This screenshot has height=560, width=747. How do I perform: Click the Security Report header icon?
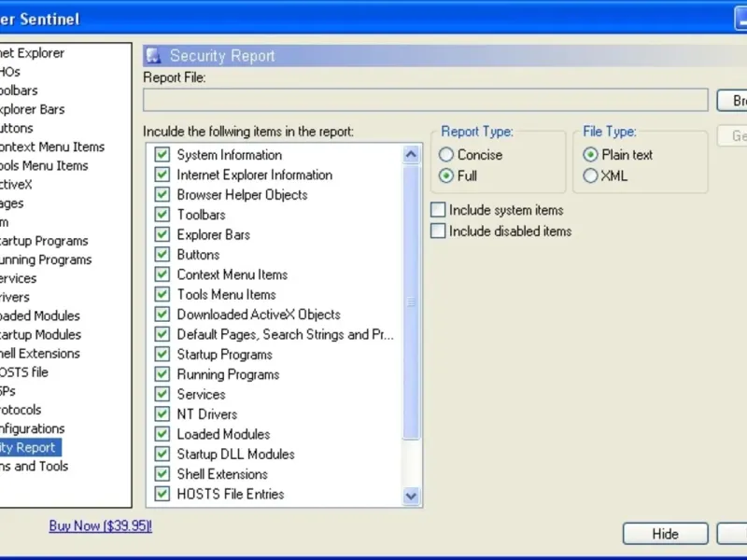point(153,56)
